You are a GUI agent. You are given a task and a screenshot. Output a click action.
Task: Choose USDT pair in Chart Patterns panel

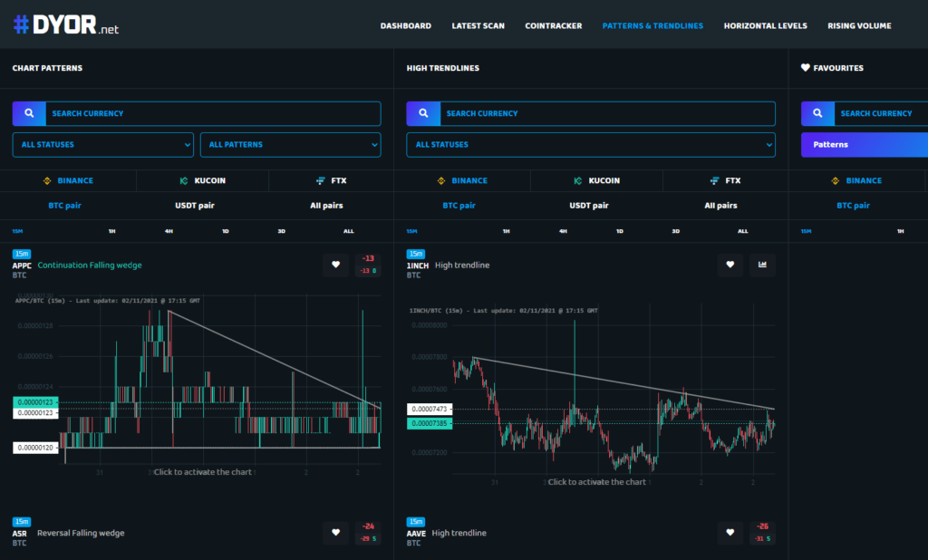195,206
